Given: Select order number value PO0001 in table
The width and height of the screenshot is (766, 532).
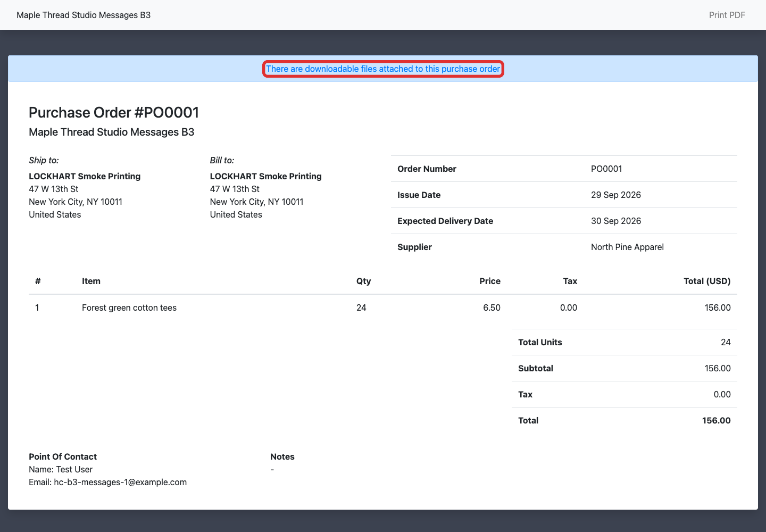Looking at the screenshot, I should tap(606, 169).
